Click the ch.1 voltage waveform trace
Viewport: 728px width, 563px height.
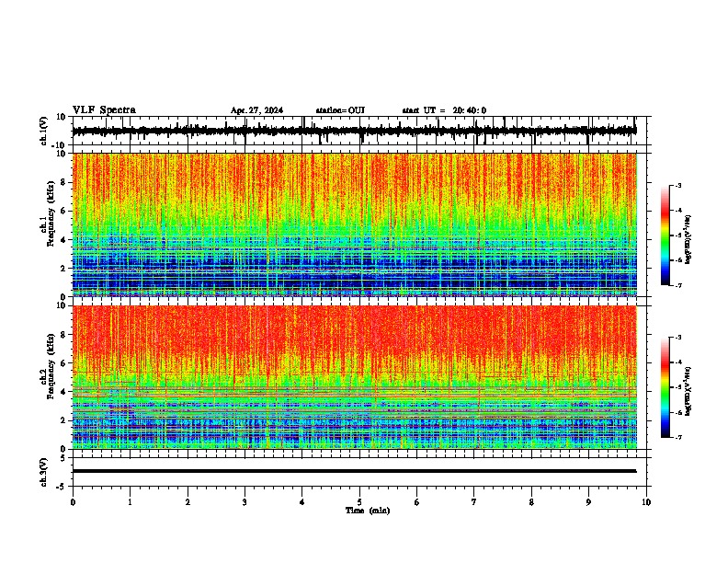(354, 131)
